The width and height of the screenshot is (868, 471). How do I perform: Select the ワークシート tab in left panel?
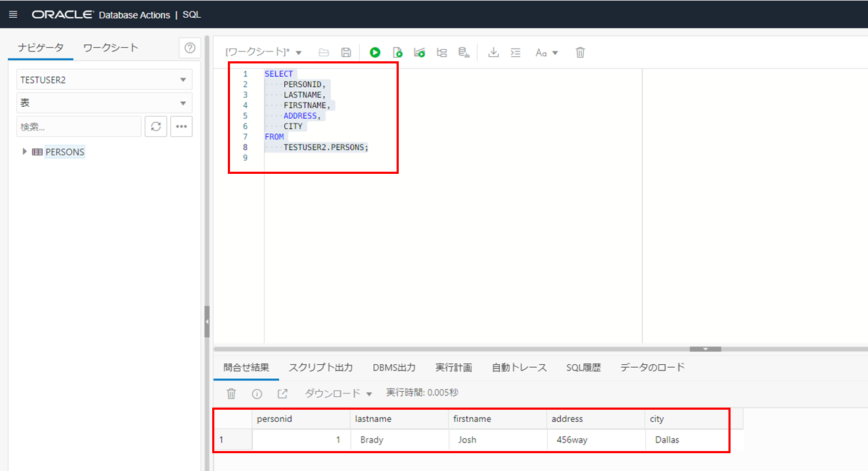(x=110, y=48)
